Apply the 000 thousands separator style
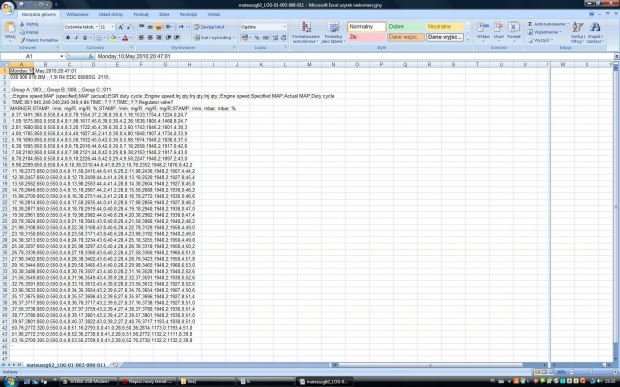This screenshot has width=620, height=387. pyautogui.click(x=266, y=38)
